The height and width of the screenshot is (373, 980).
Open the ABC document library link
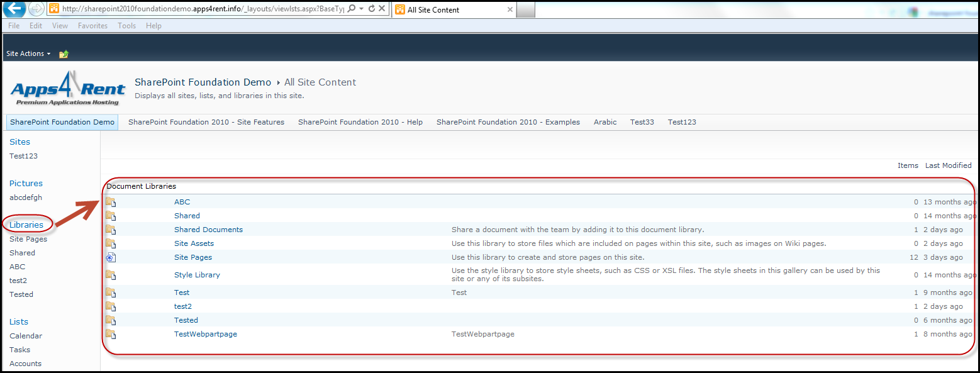[182, 202]
